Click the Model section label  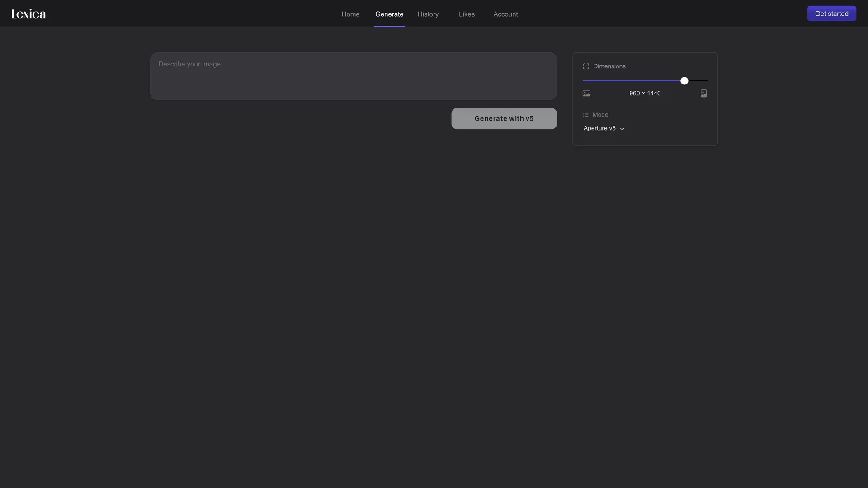[601, 115]
